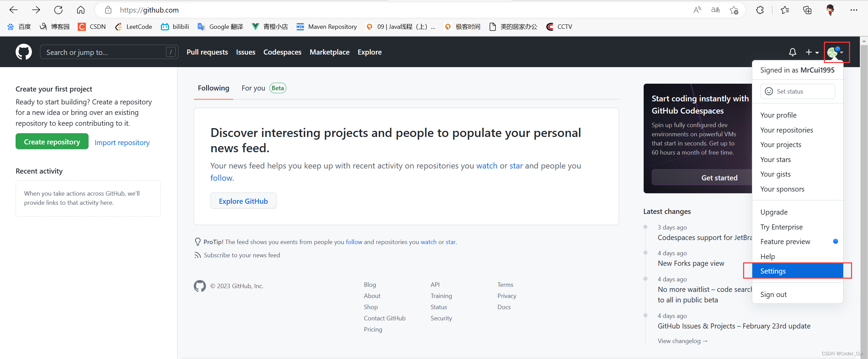
Task: Click the site lock icon in address bar
Action: pyautogui.click(x=108, y=10)
